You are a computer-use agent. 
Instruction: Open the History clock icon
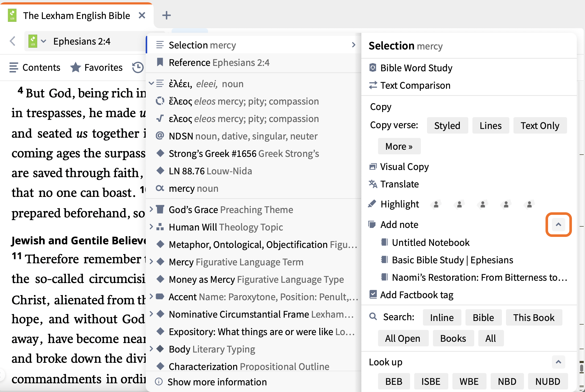[x=138, y=67]
